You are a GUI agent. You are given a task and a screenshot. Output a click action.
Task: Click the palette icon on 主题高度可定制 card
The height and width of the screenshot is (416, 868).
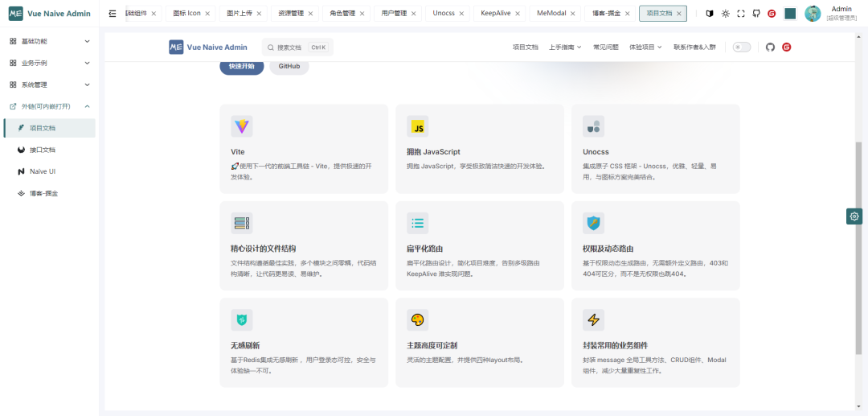coord(417,319)
